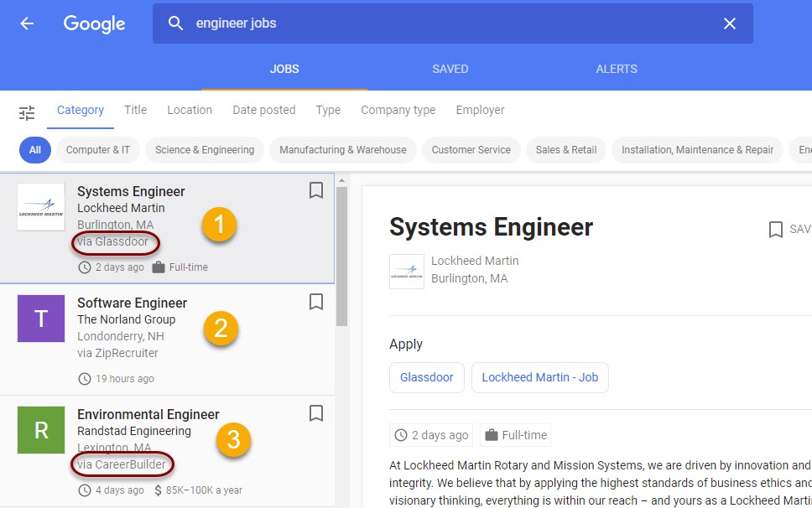Open the filter settings sliders icon
This screenshot has width=812, height=508.
(27, 112)
